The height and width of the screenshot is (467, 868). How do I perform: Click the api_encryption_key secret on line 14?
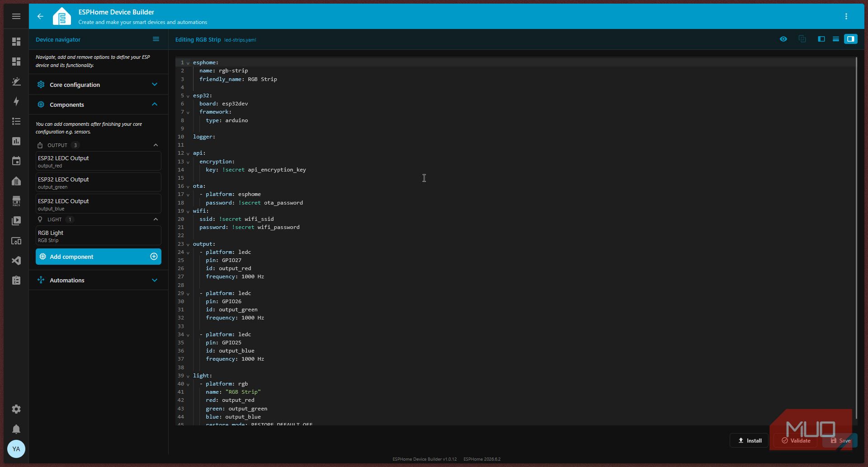coord(277,170)
